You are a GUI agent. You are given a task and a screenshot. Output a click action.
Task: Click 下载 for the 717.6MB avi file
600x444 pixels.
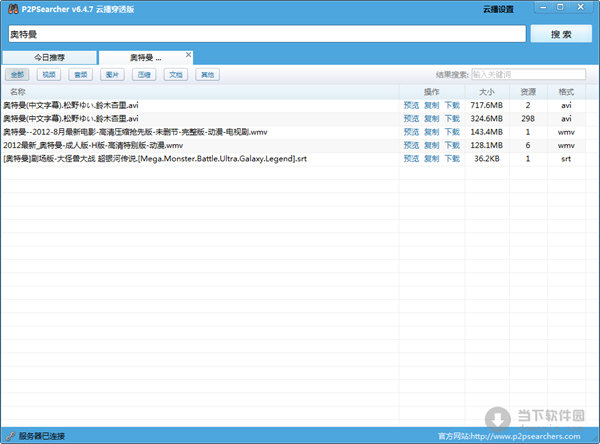(x=452, y=105)
